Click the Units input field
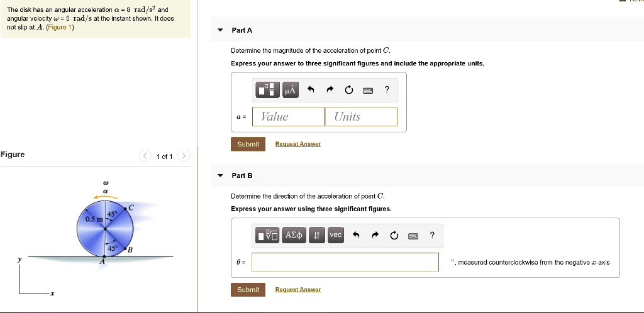Viewport: 644px width, 313px height. 361,116
